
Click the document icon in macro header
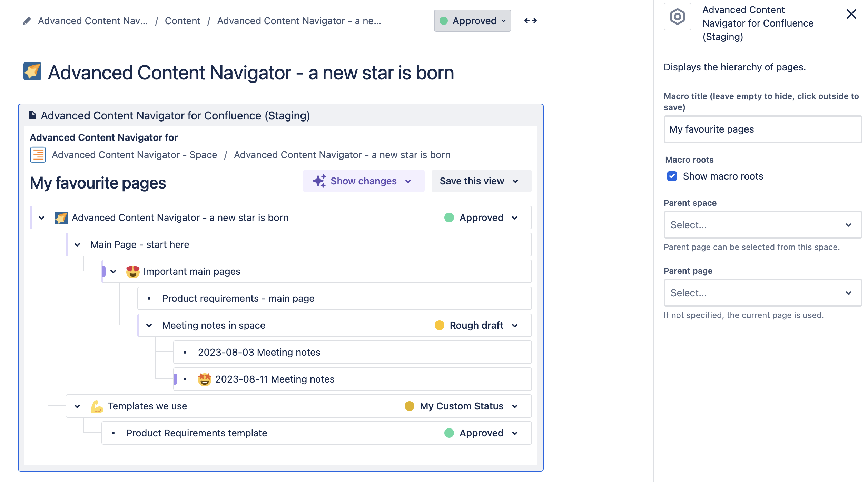[32, 115]
